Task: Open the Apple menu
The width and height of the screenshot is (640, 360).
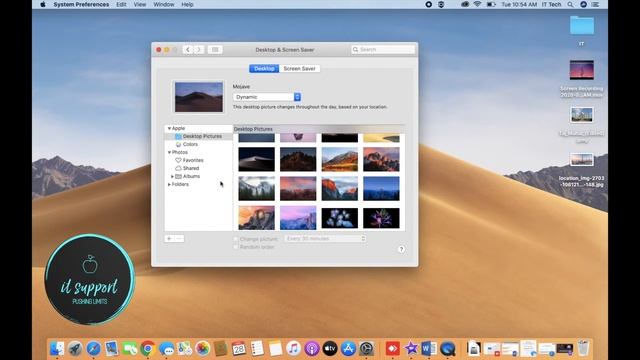Action: (x=43, y=4)
